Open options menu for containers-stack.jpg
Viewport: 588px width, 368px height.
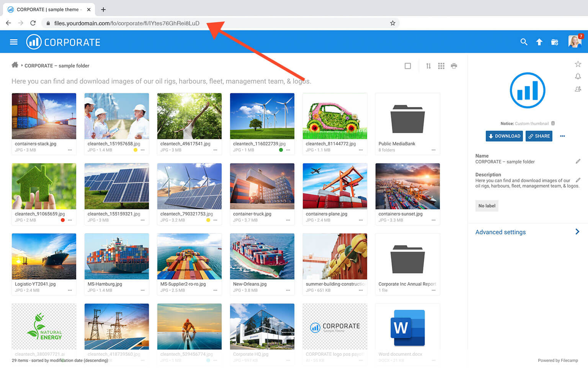coord(70,150)
